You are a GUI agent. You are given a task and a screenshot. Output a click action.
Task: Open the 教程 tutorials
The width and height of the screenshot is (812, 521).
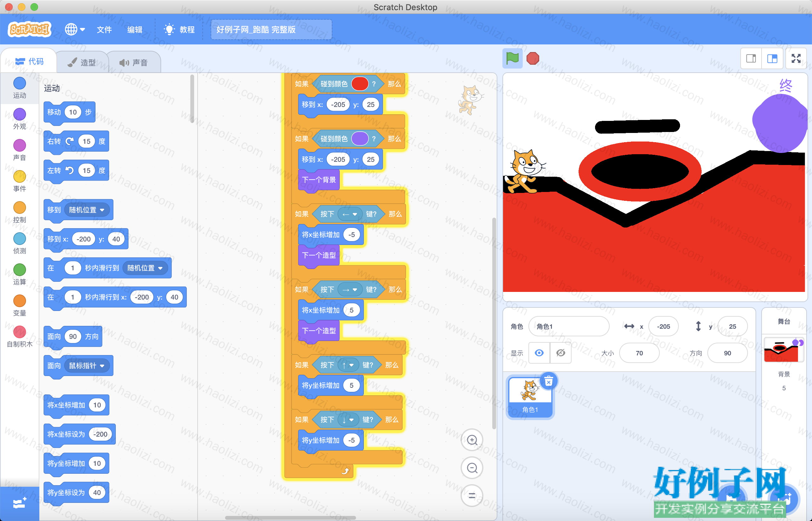pyautogui.click(x=179, y=30)
